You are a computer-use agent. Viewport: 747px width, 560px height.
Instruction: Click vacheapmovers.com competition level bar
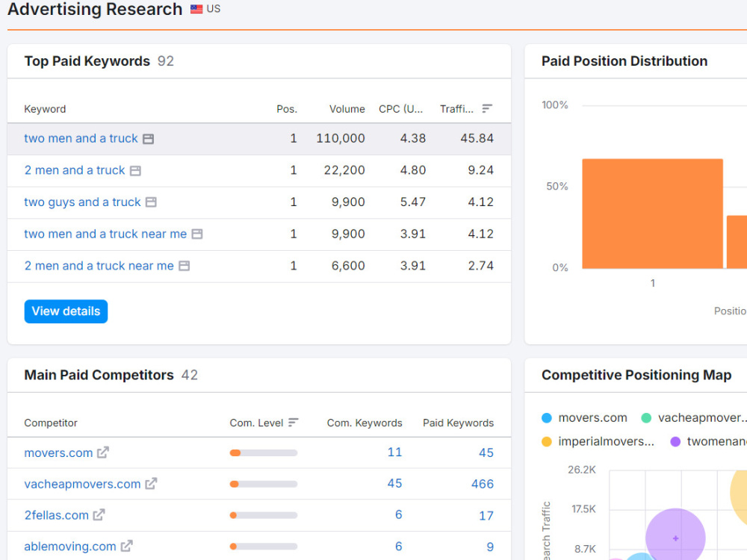point(264,485)
